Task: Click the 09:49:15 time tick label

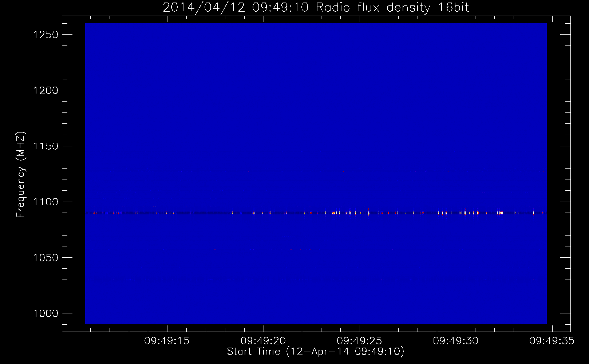Action: (x=167, y=341)
